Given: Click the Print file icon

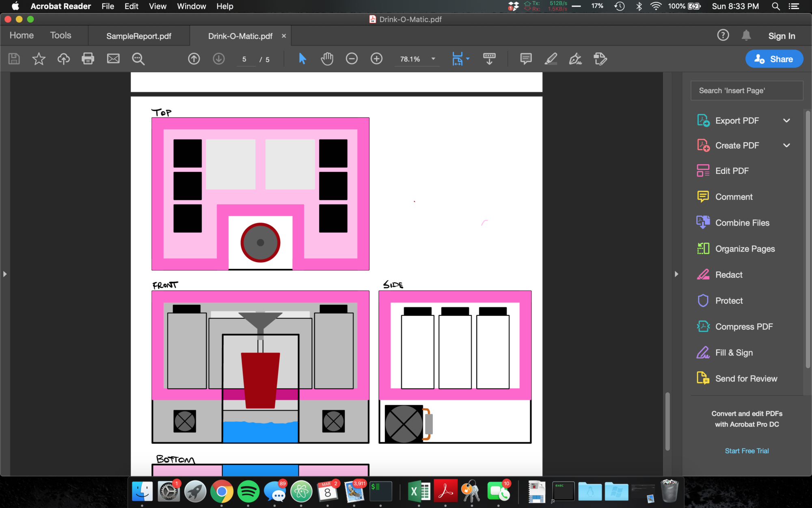Looking at the screenshot, I should tap(88, 59).
